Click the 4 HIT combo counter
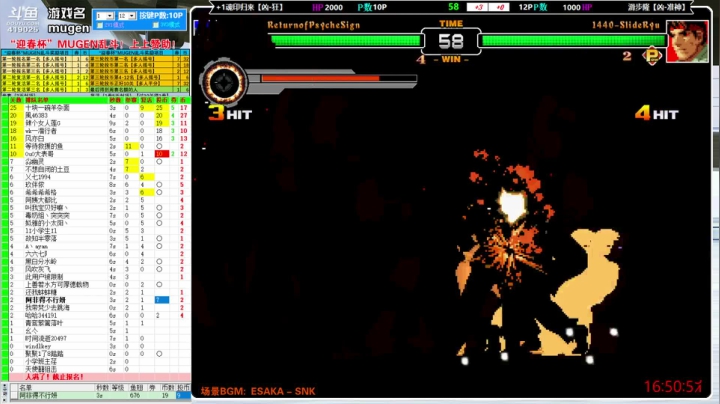 click(657, 113)
